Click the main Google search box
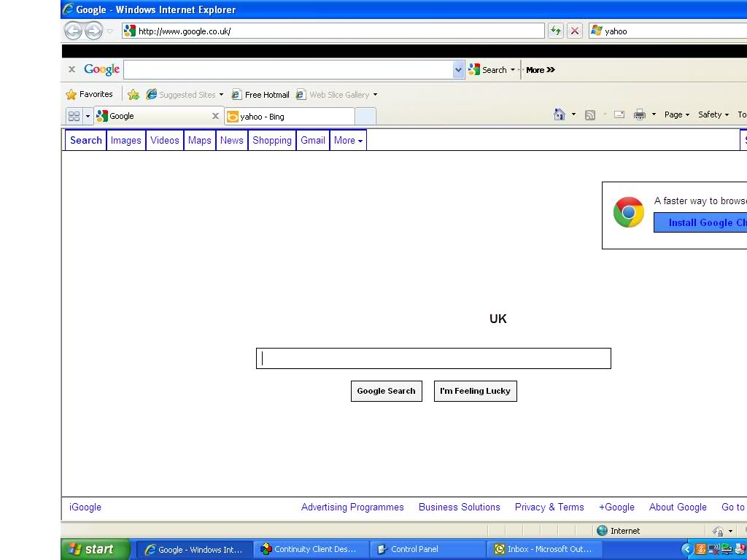The height and width of the screenshot is (560, 747). [433, 358]
